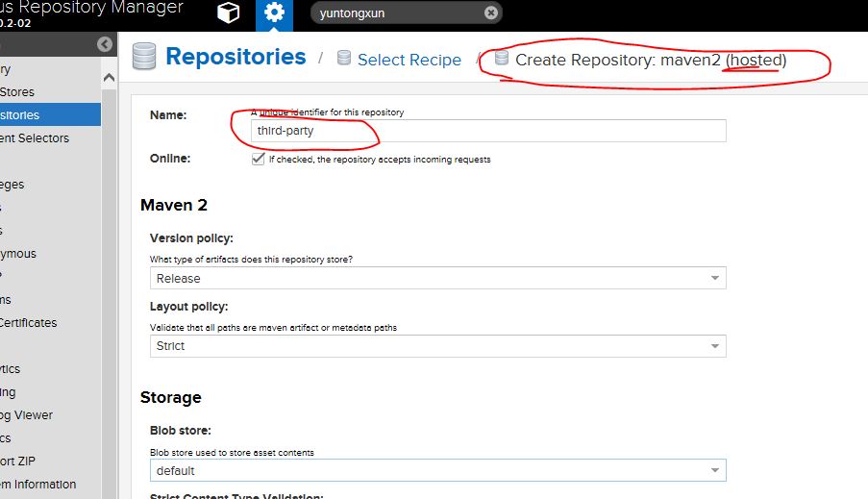The width and height of the screenshot is (868, 499).
Task: Open the Analytics sidebar item
Action: point(50,368)
